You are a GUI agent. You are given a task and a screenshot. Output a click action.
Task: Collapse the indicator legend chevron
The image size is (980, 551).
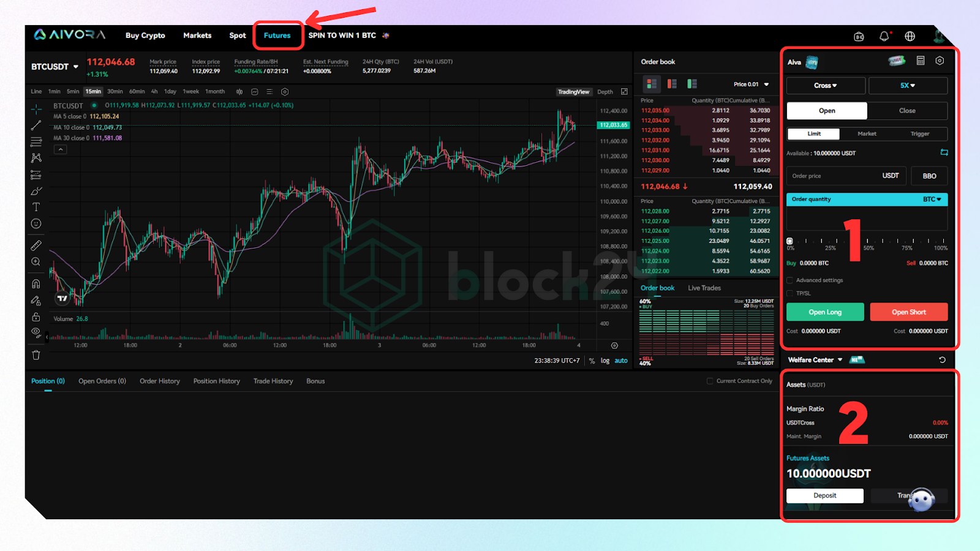(x=60, y=149)
